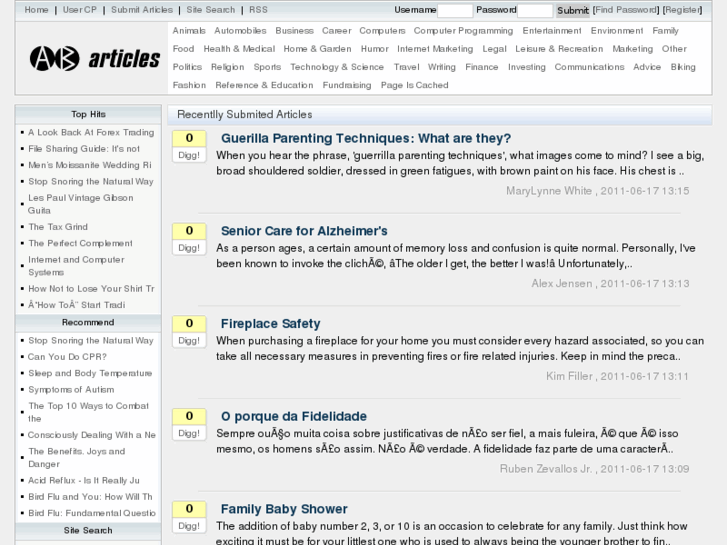Open Les Paul Vintage Gibson Guita link
This screenshot has width=727, height=545.
tap(81, 204)
